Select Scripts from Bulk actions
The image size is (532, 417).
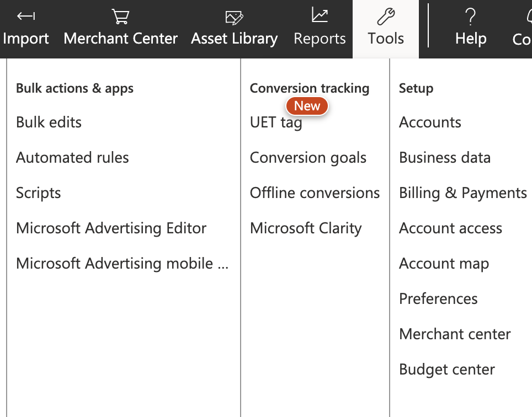[x=38, y=193]
